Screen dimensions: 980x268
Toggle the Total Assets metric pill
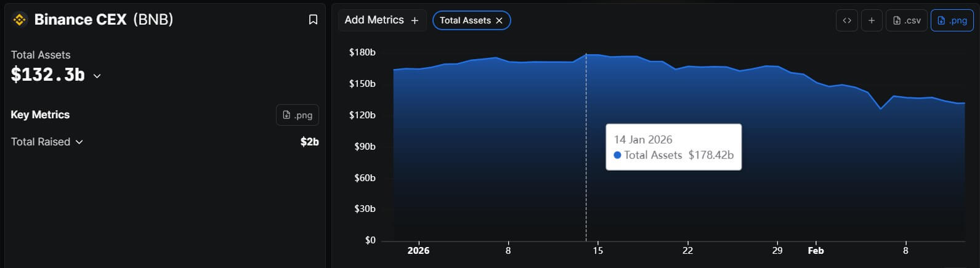point(465,20)
